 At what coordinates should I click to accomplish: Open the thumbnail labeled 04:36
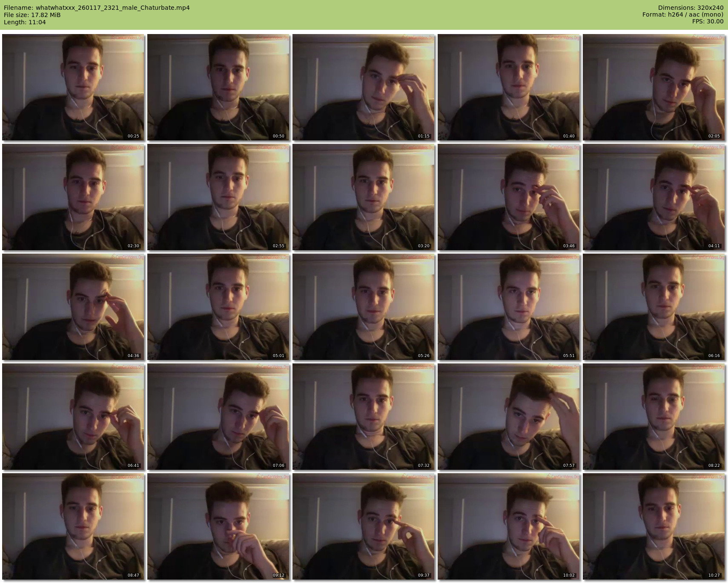click(x=73, y=307)
